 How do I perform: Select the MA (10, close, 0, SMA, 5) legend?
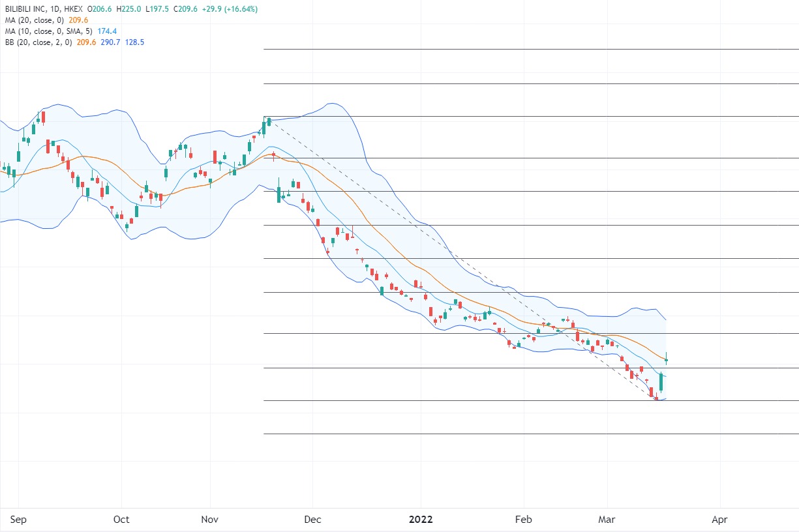pyautogui.click(x=44, y=31)
